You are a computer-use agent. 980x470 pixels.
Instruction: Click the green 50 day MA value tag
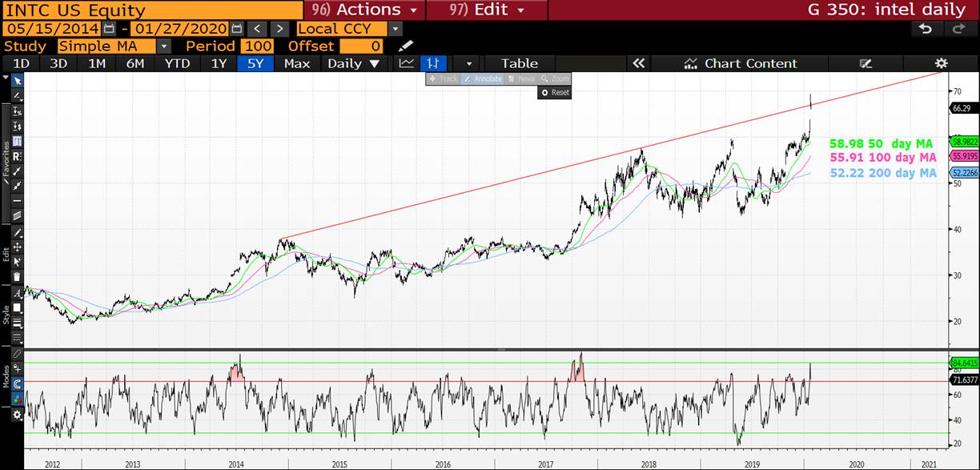(x=964, y=141)
